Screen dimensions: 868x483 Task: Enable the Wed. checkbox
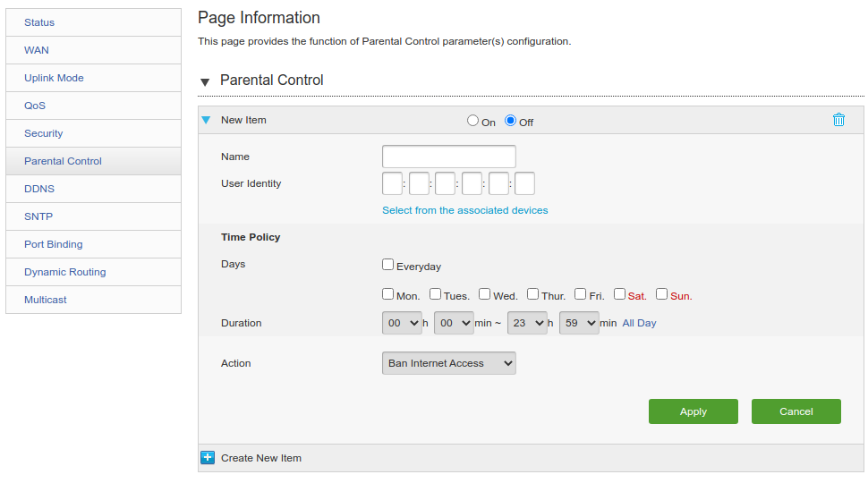pos(484,293)
